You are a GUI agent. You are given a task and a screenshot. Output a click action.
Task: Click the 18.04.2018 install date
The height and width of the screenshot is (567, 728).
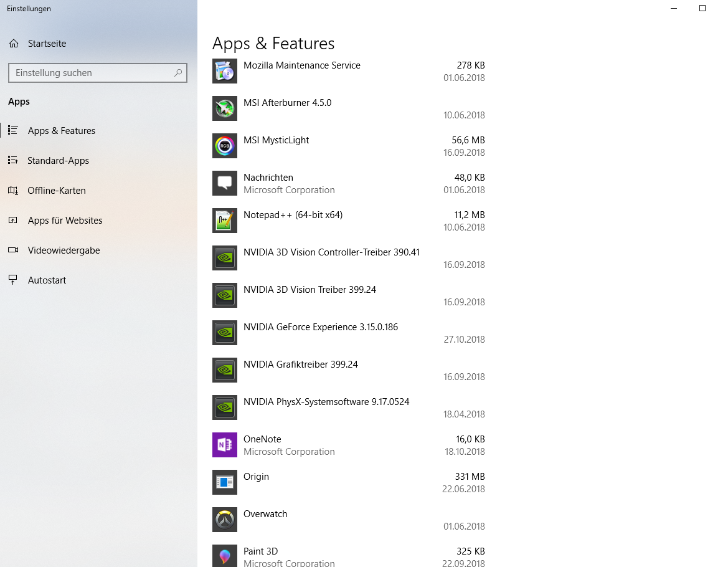click(465, 414)
